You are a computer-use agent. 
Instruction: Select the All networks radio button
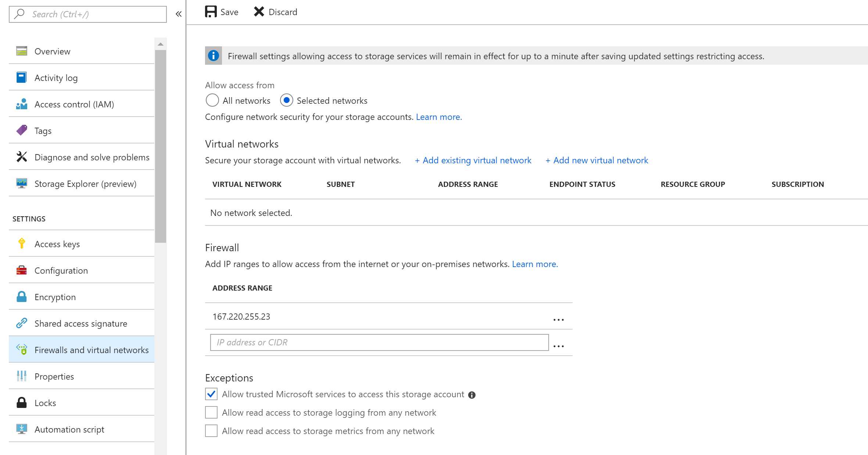tap(212, 100)
